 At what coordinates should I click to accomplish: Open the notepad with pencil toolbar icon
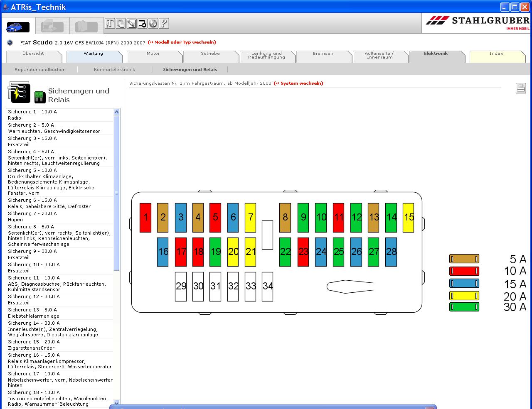point(131,24)
